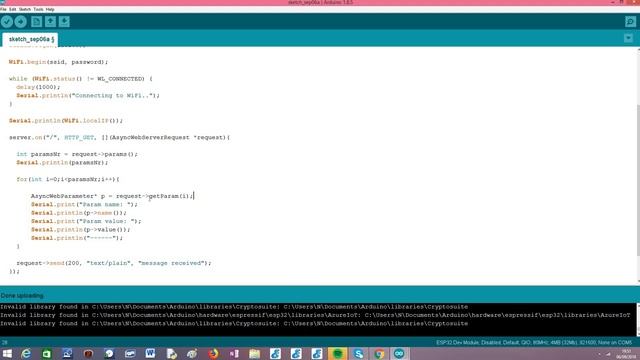This screenshot has width=640, height=360.
Task: Click the Verify sketch checkmark button
Action: click(7, 22)
